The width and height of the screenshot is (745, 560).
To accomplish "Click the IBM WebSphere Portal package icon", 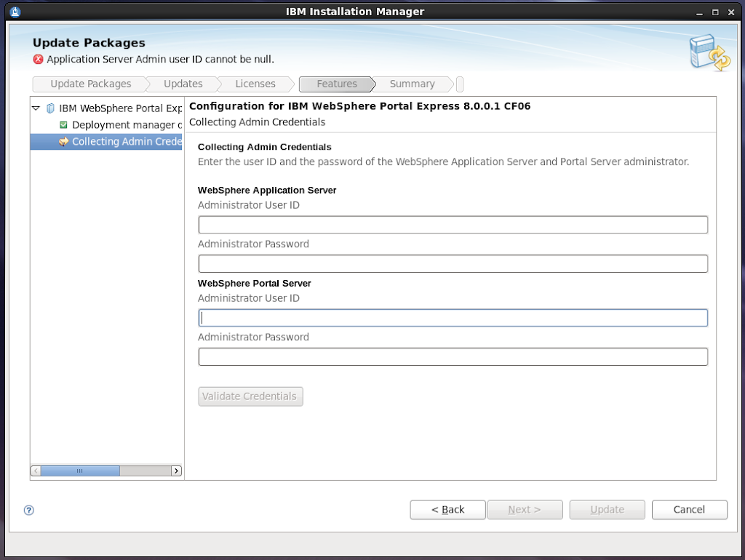I will (x=50, y=108).
